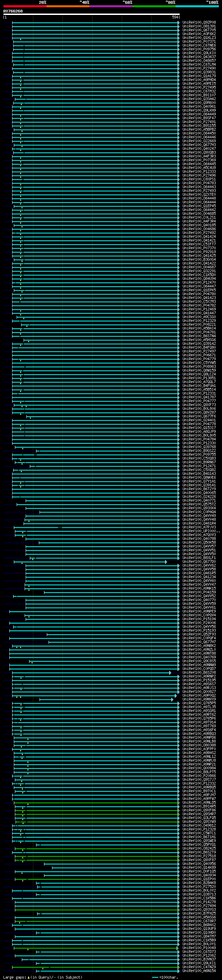Open hit UniRef100_O81391
222x980 pixels.
pyautogui.click(x=199, y=26)
